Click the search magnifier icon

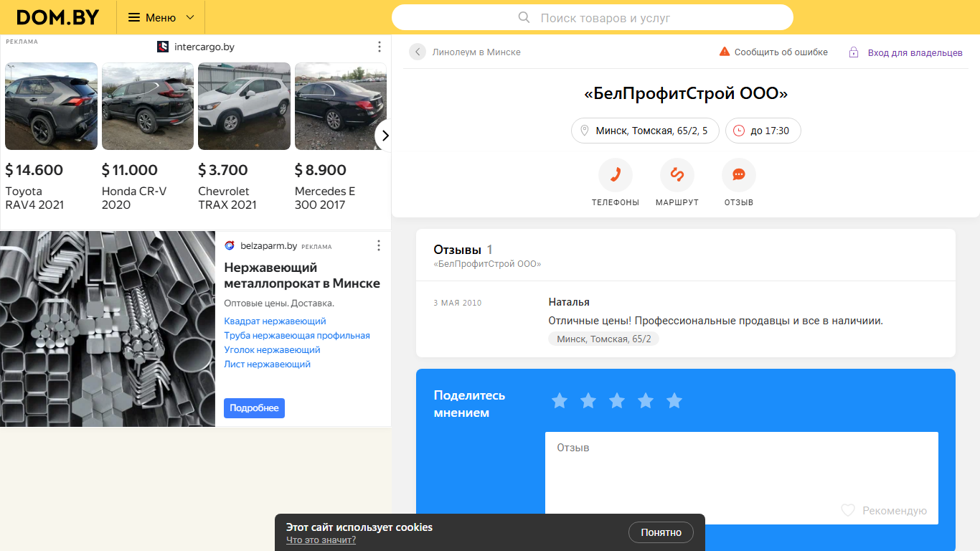point(524,17)
